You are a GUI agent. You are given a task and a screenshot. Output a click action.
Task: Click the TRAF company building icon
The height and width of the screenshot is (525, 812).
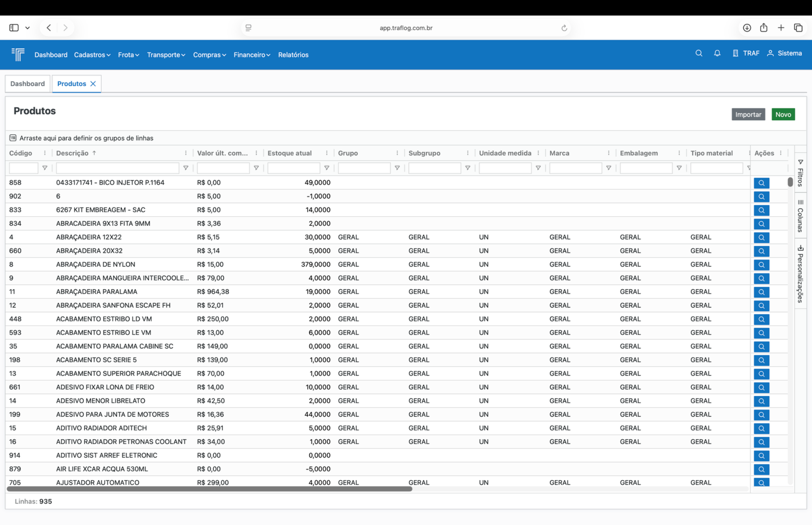(x=735, y=53)
